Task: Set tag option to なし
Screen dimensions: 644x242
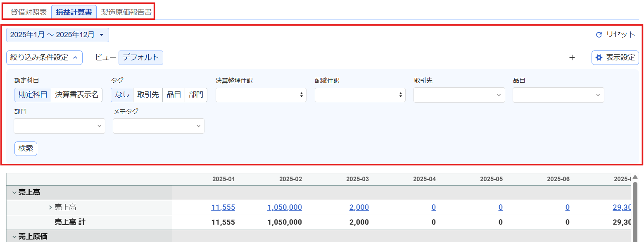Action: point(122,95)
